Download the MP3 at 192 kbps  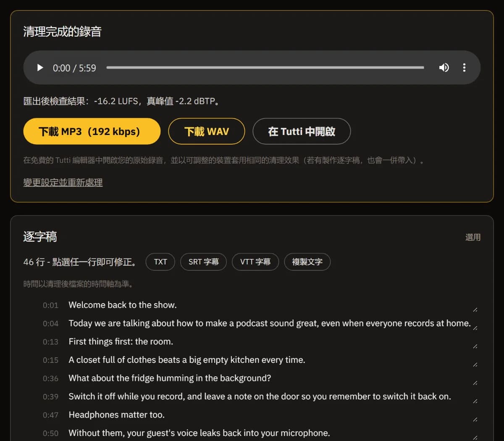(92, 131)
